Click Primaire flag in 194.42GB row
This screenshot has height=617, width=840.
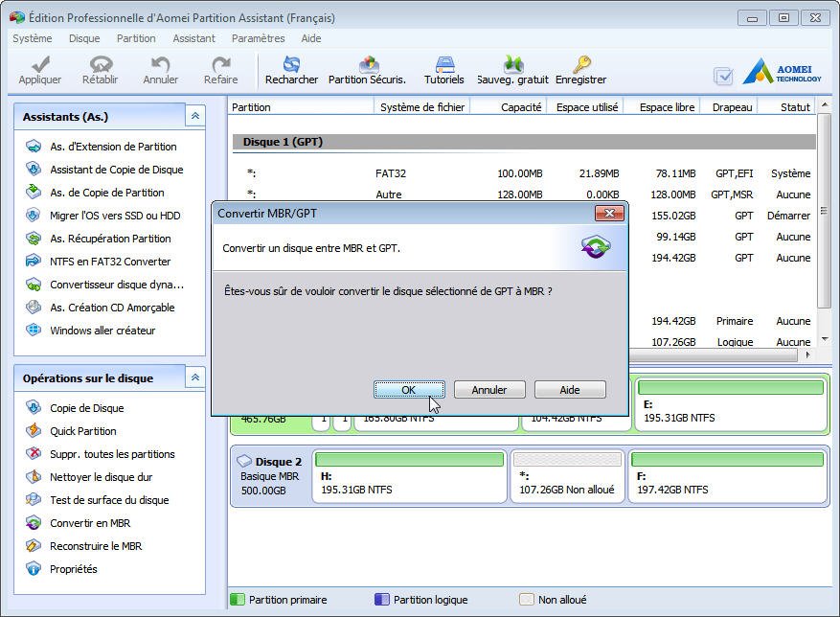tap(735, 321)
